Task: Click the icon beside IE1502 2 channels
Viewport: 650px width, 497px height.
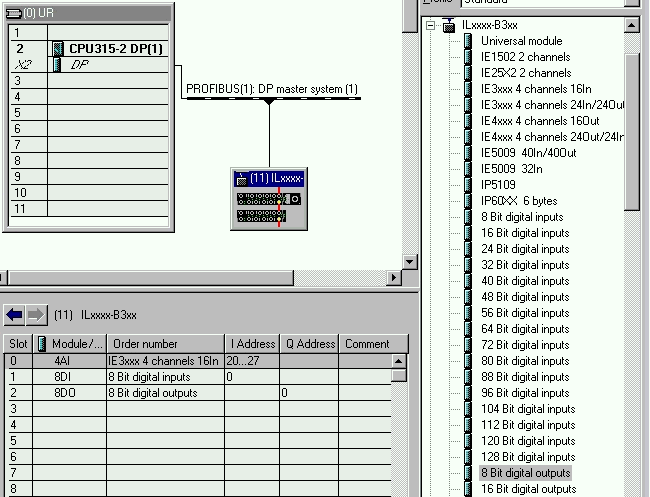Action: point(468,57)
